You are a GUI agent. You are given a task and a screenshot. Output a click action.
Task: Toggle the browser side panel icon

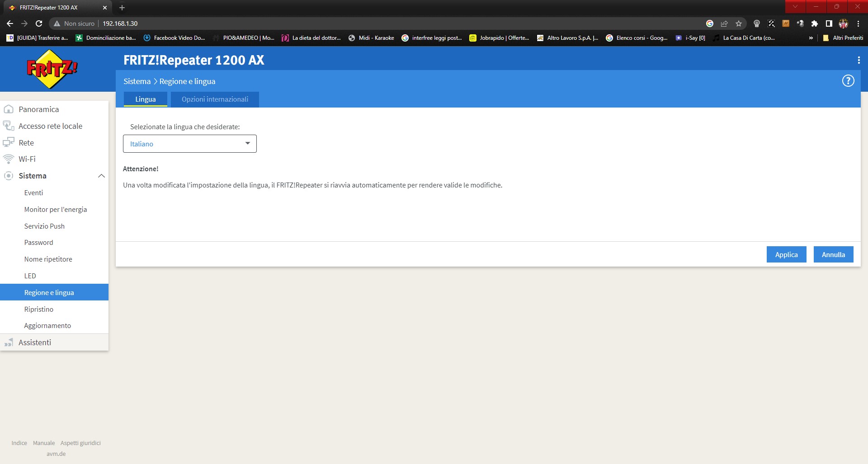coord(829,23)
